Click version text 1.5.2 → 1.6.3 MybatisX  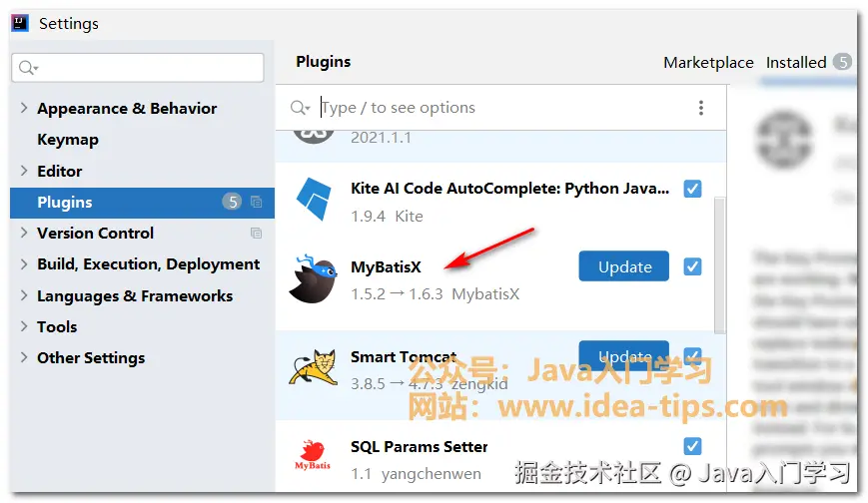(x=435, y=293)
